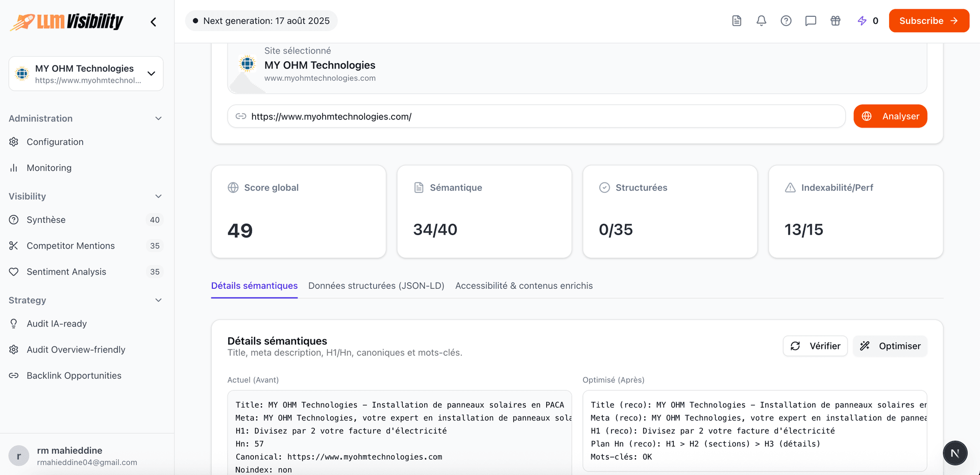This screenshot has height=475, width=980.
Task: Collapse the Visibility section
Action: pos(158,196)
